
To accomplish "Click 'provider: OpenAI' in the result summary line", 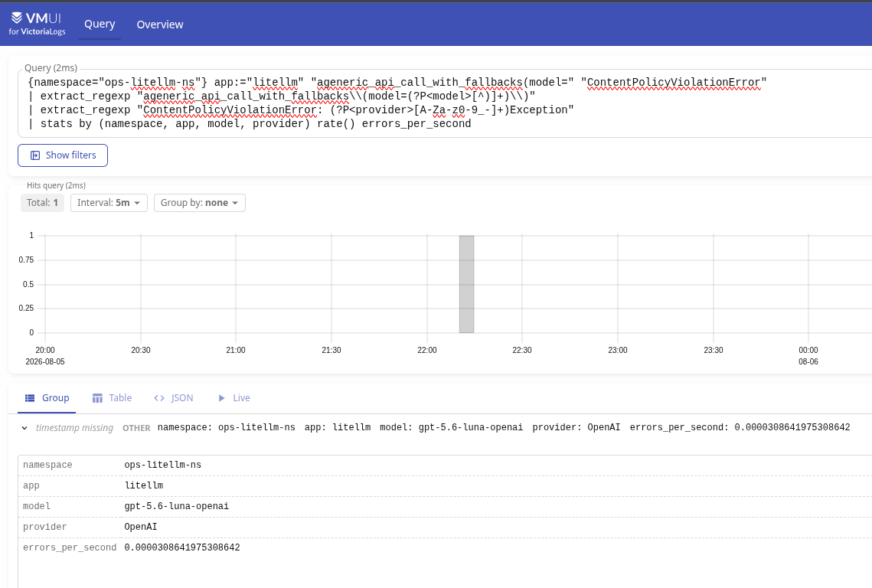I will [x=576, y=427].
